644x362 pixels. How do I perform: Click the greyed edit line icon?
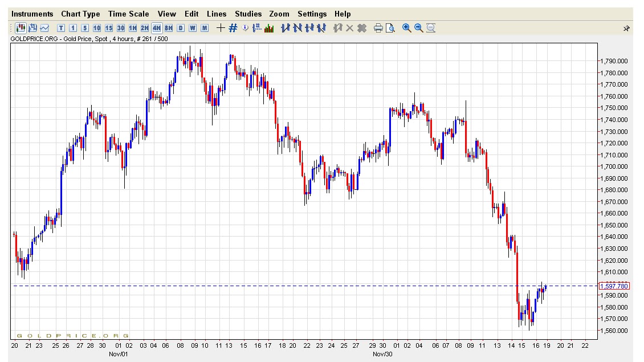(337, 28)
